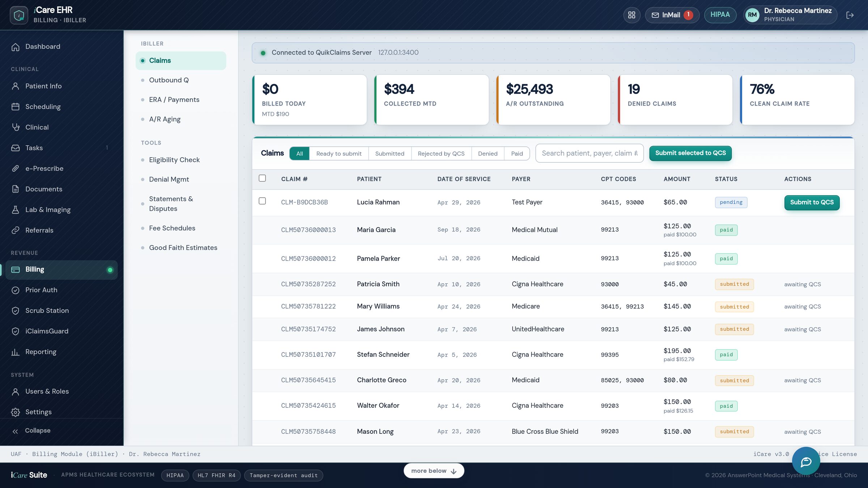Open A/R Aging
The width and height of the screenshot is (868, 488).
point(181,119)
